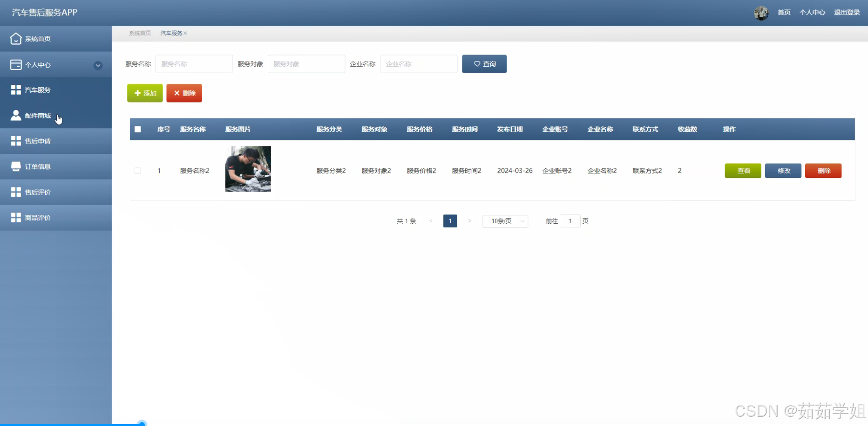Click the 汽车售后服务APP title
The height and width of the screenshot is (426, 868).
pyautogui.click(x=45, y=13)
